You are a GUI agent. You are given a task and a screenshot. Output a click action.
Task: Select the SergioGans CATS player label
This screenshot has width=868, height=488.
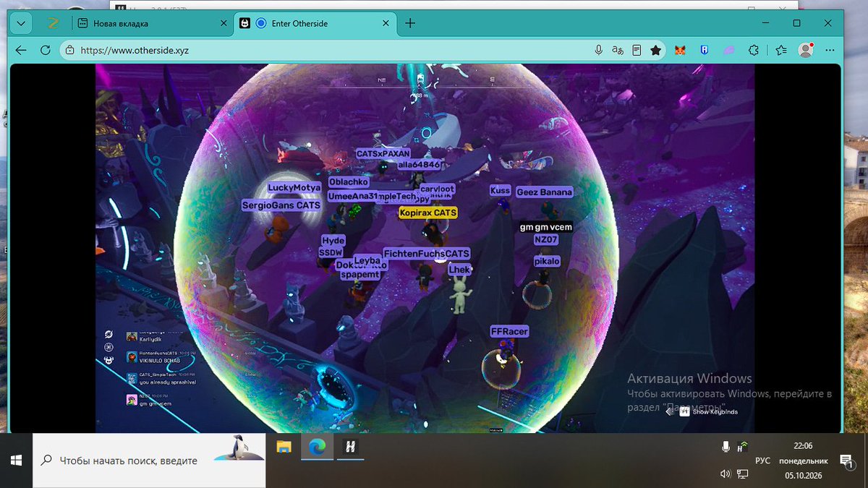(x=281, y=205)
